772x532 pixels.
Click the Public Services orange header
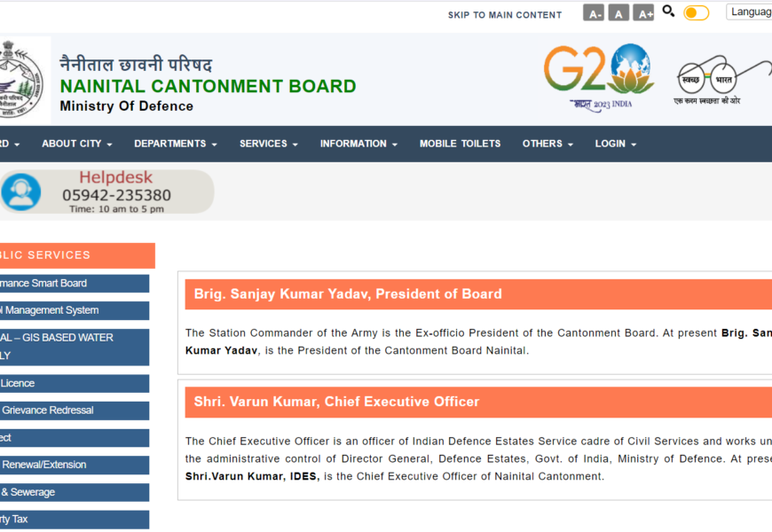77,255
